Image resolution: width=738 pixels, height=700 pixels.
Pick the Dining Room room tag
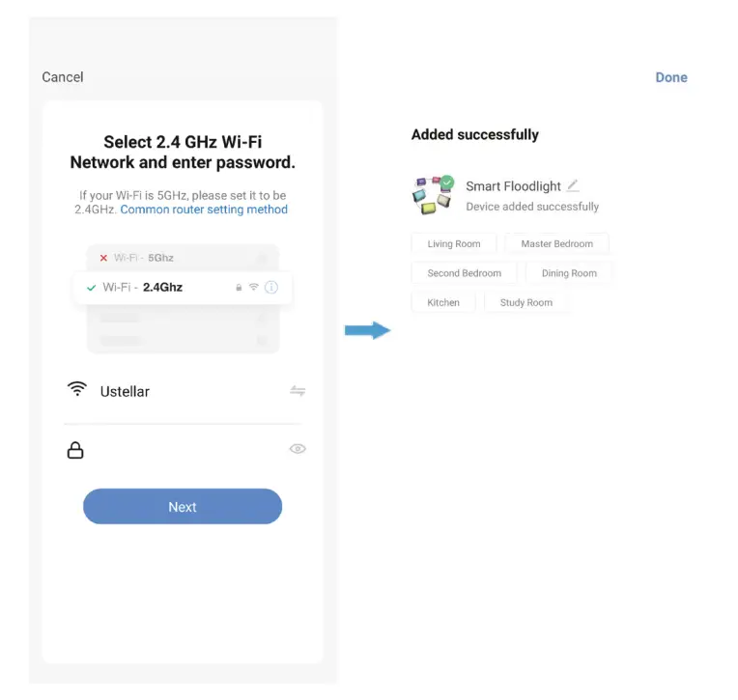click(x=569, y=273)
